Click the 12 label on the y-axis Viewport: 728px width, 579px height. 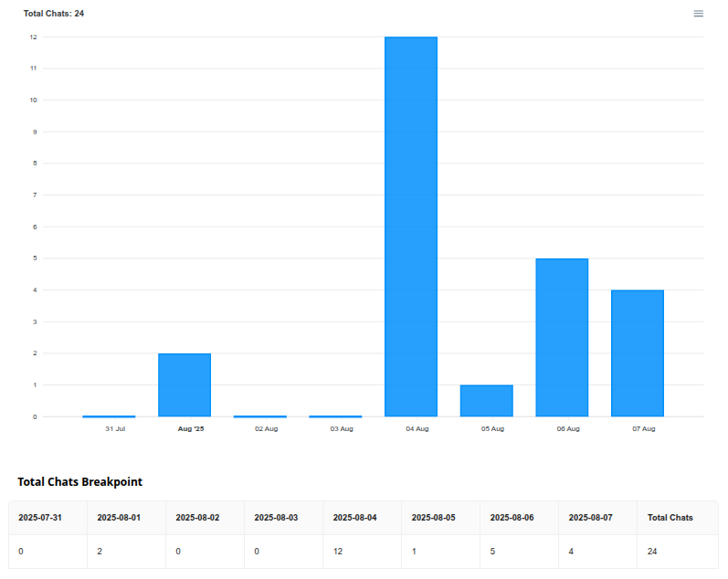click(33, 37)
